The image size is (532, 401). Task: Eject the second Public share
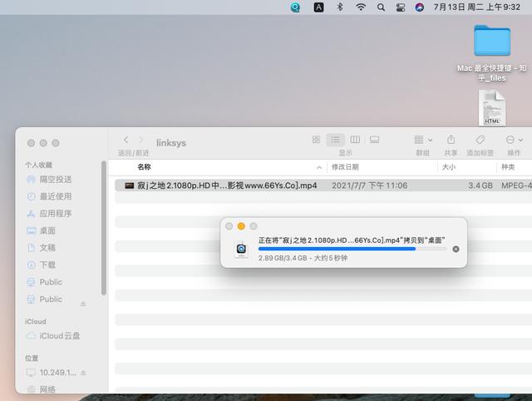point(83,304)
